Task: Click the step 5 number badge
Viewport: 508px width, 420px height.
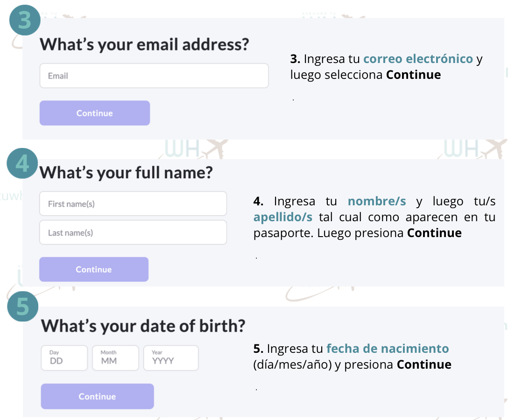Action: tap(23, 307)
